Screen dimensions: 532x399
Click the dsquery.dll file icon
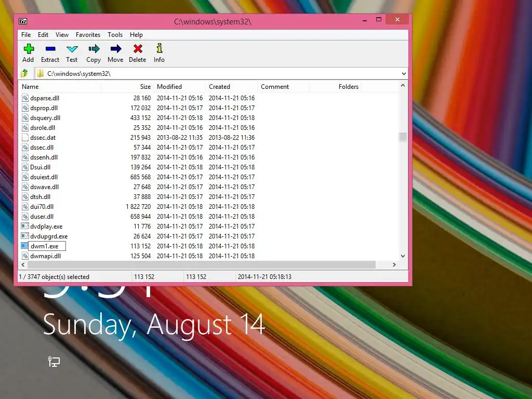(25, 118)
